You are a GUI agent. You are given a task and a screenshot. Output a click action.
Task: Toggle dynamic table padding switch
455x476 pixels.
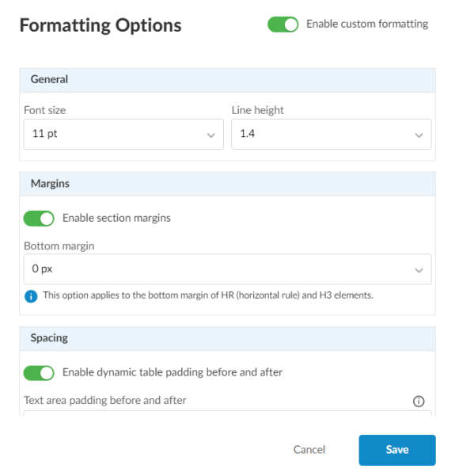tap(39, 373)
